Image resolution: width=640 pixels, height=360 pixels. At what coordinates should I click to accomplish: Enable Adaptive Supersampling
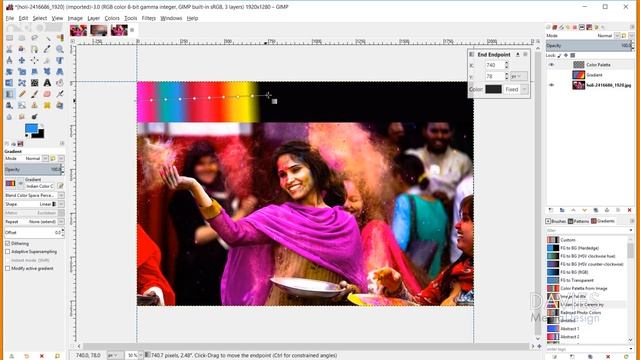7,252
